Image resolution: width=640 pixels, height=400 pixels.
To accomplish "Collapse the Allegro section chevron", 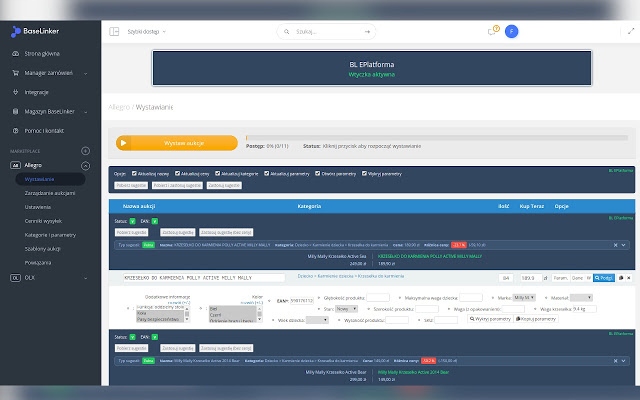I will [85, 166].
